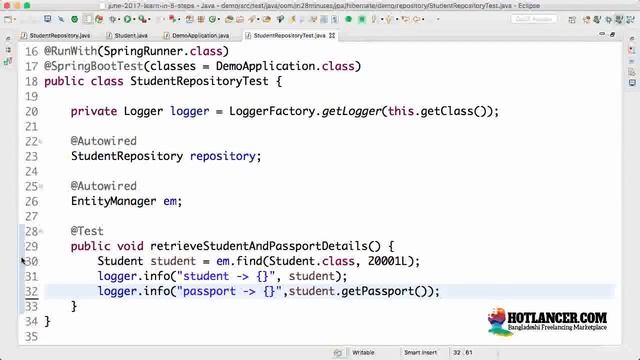Click the Open Type toolbar icon

pyautogui.click(x=229, y=19)
